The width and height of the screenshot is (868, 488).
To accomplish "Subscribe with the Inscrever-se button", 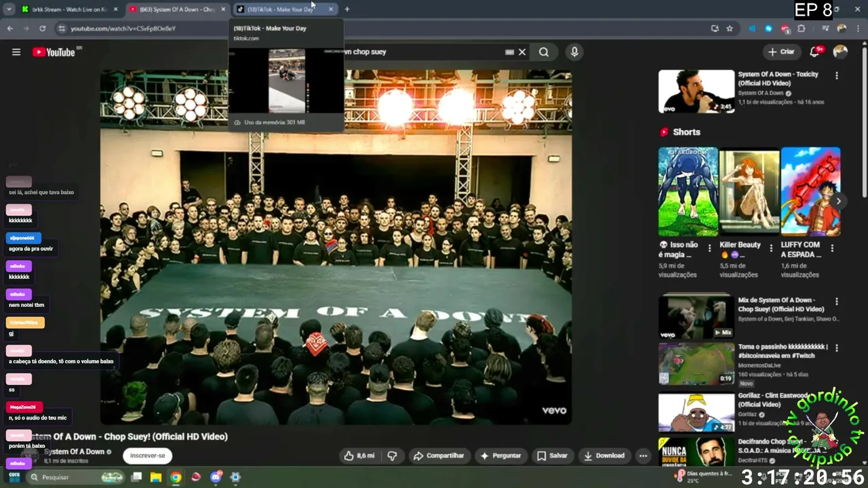I will 147,455.
